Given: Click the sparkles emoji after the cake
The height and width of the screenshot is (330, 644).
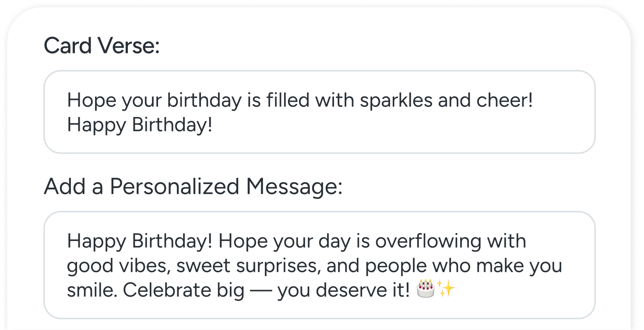Looking at the screenshot, I should tap(447, 290).
